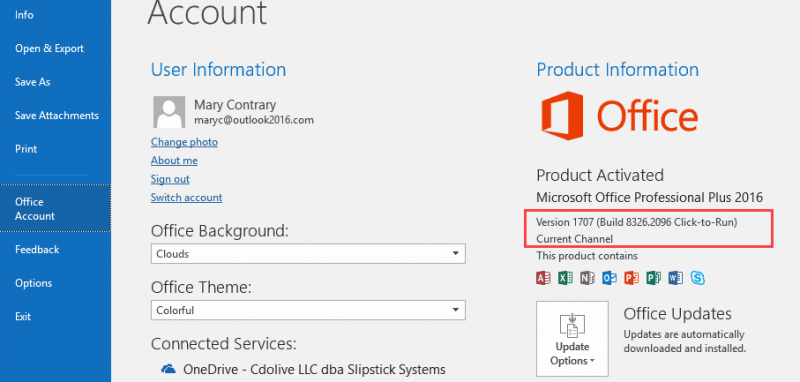Open the Office Theme dropdown showing Colorful
Screen dimensions: 800x382
308,310
